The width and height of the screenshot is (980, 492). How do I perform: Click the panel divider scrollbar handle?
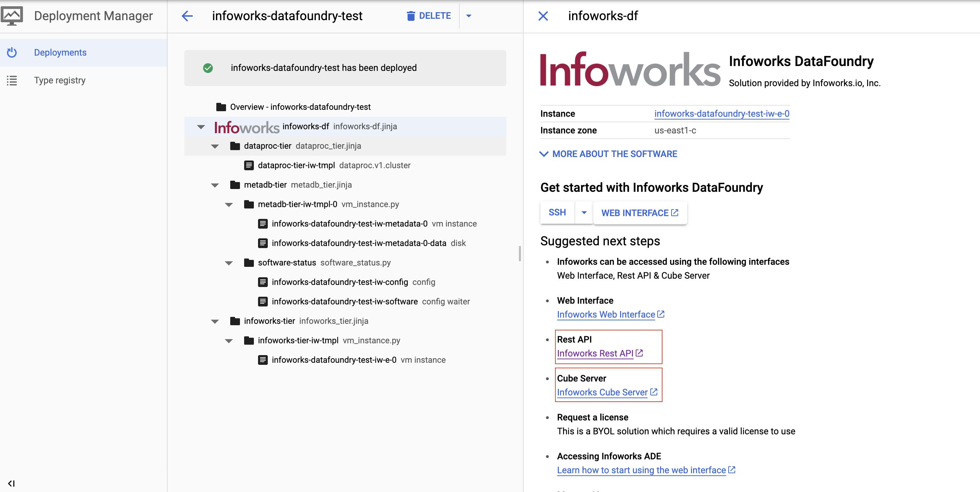[520, 254]
